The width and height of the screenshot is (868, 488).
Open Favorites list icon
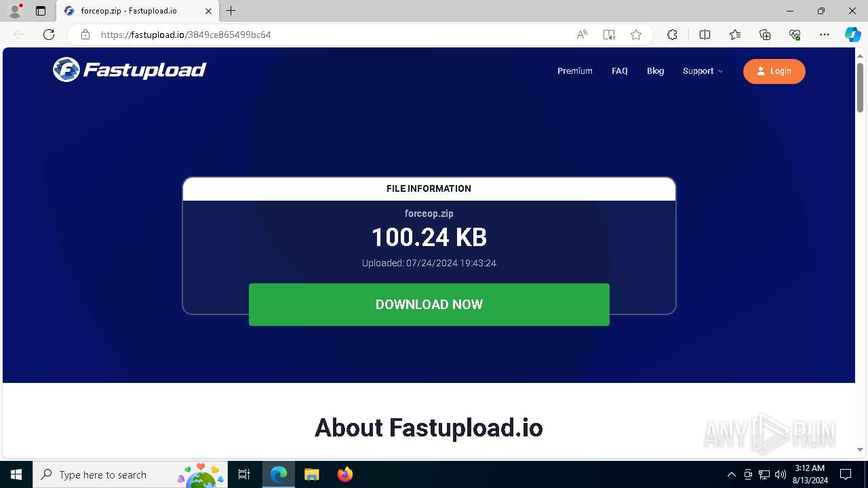[x=735, y=35]
